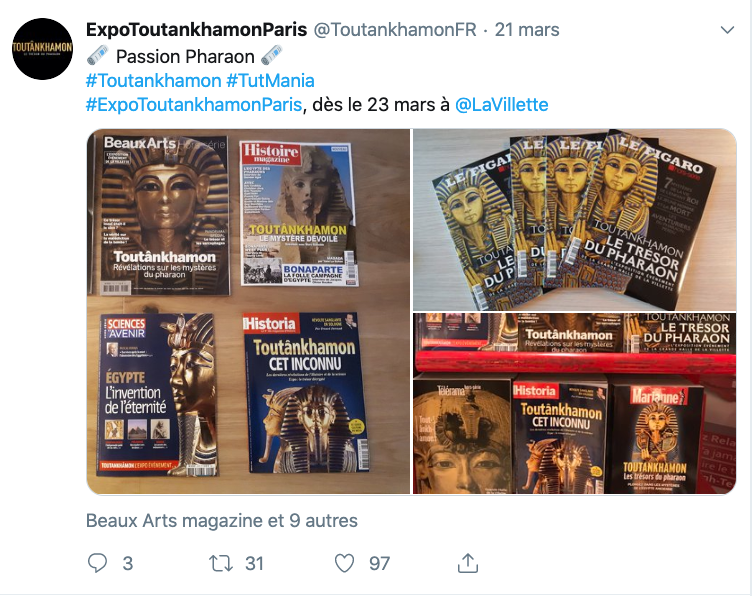Open tagged users Beaux Arts magazine et 9 autres
Viewport: 752px width, 596px height.
pos(222,521)
